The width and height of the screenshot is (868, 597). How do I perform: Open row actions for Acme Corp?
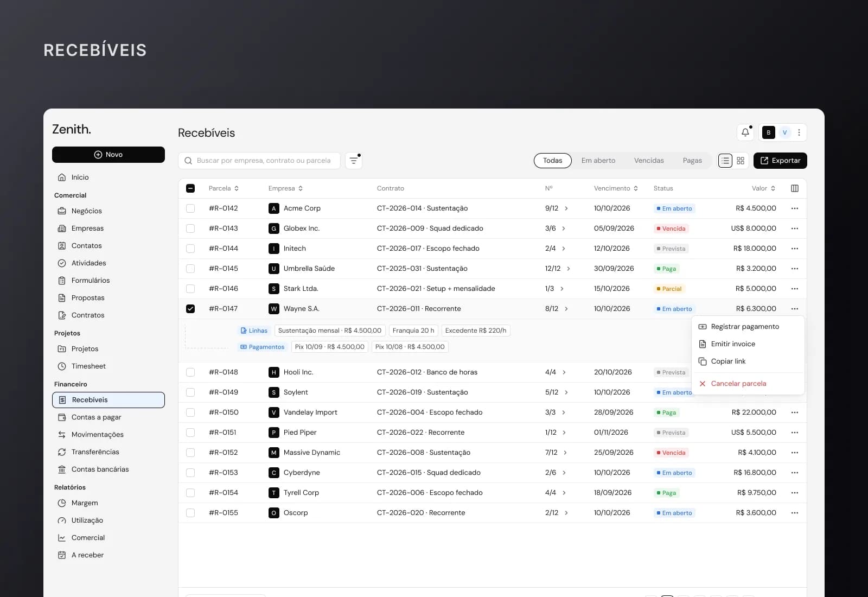(795, 208)
